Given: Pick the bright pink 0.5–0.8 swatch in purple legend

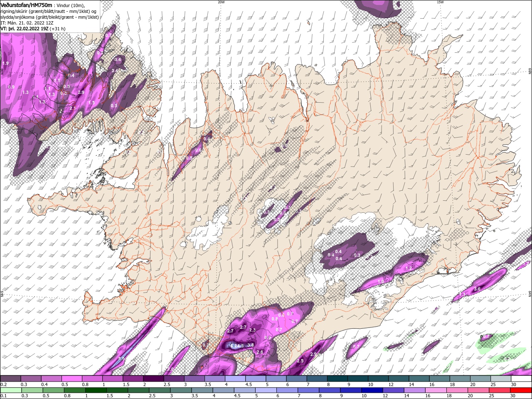Looking at the screenshot, I should tap(71, 379).
